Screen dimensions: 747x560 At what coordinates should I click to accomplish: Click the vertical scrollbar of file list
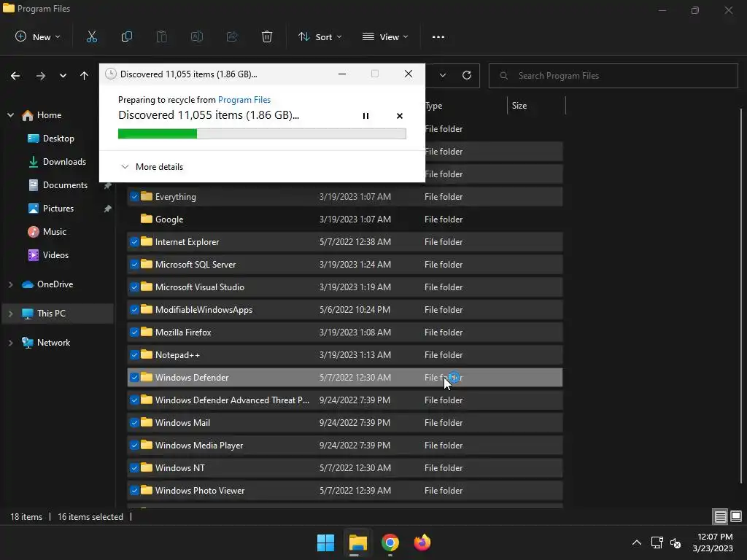(x=741, y=295)
